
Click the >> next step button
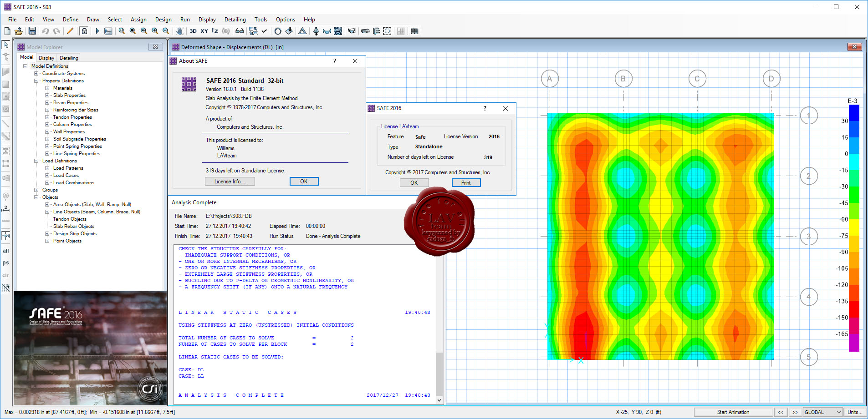[x=795, y=412]
